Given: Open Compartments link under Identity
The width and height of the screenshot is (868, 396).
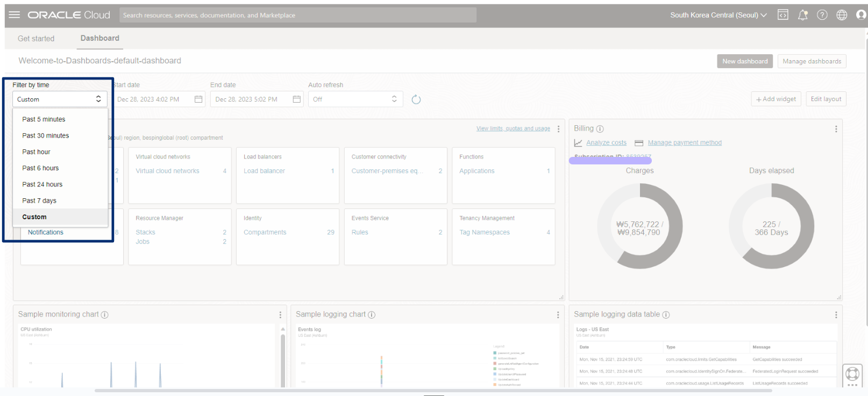Looking at the screenshot, I should (x=265, y=232).
